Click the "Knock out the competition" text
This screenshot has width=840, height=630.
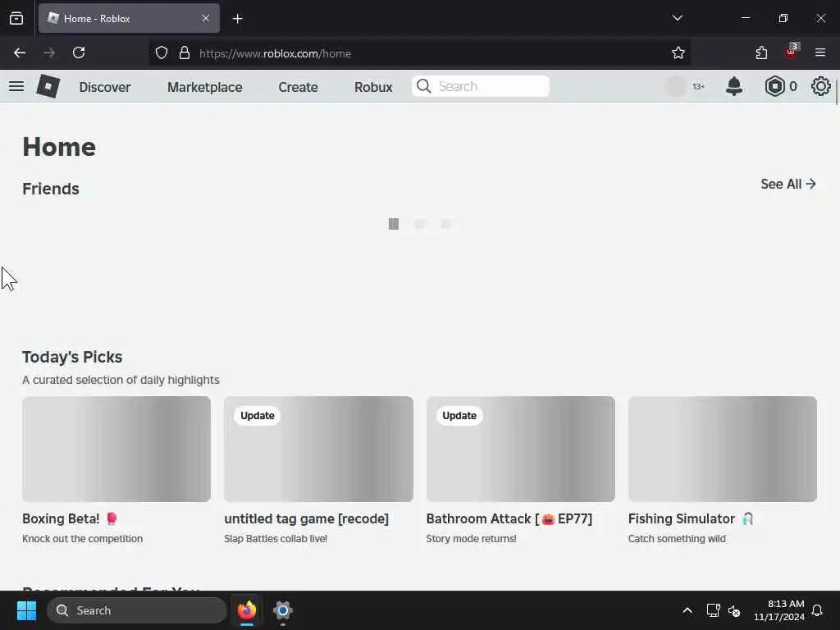click(x=83, y=538)
